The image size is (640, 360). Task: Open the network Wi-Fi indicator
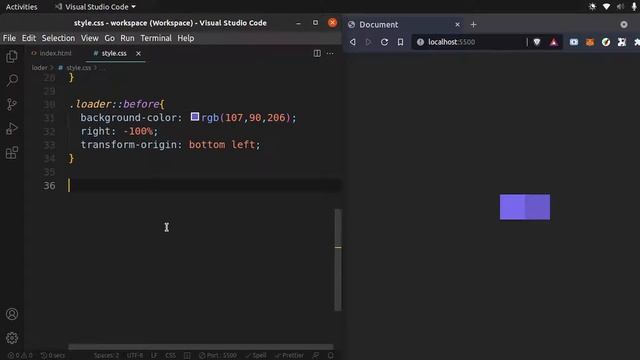[x=606, y=7]
